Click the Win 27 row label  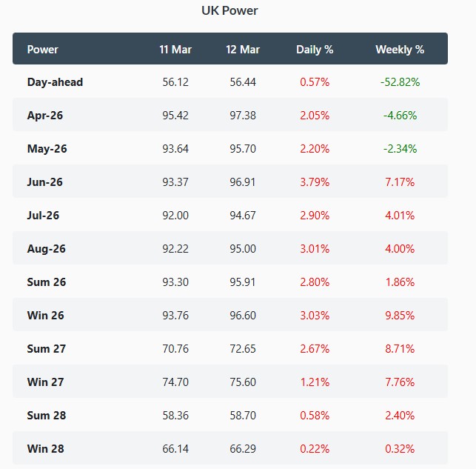[x=46, y=382]
